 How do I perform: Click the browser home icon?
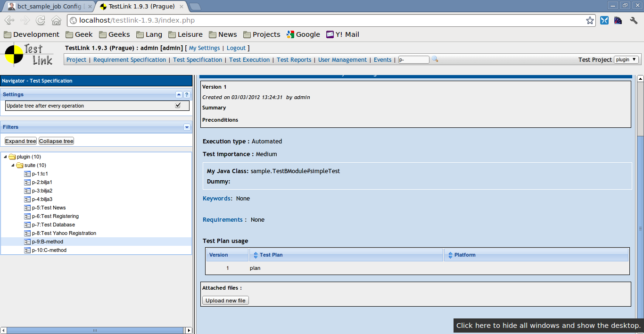pos(56,20)
